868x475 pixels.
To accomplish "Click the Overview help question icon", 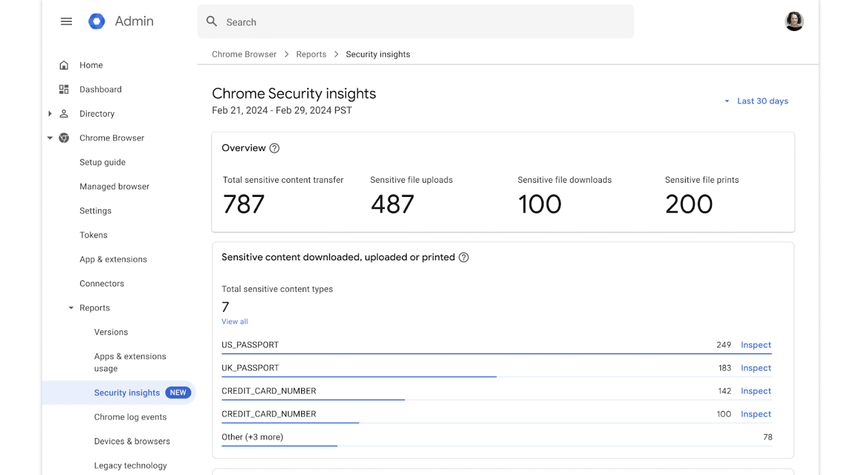I will point(275,149).
